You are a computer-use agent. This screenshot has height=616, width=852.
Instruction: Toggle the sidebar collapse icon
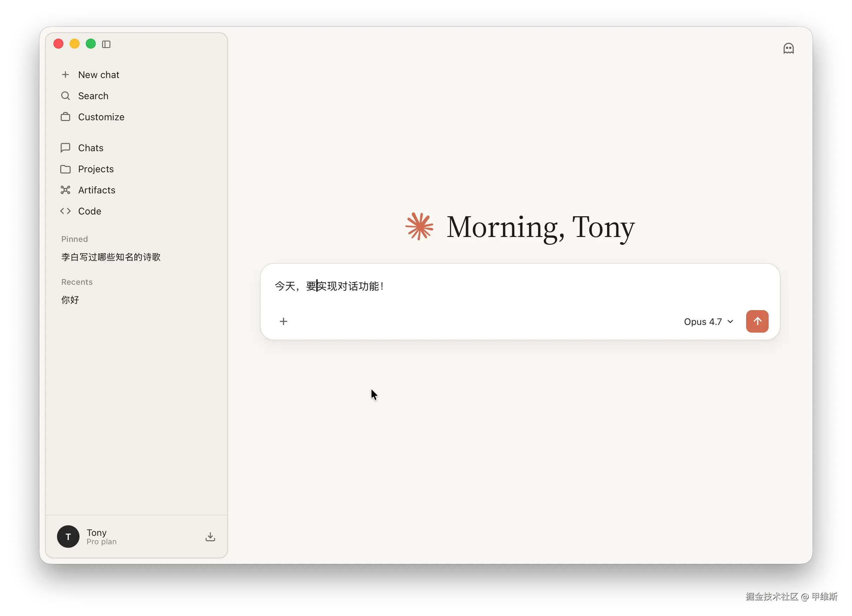106,44
